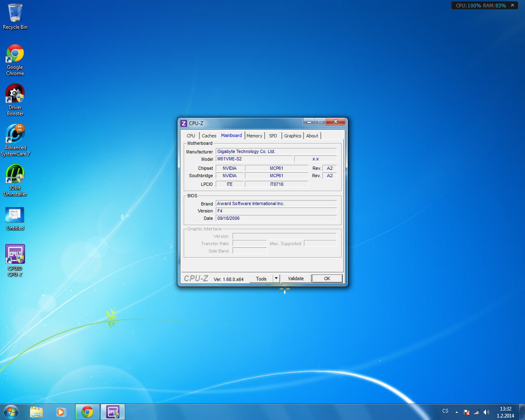Viewport: 525px width, 420px height.
Task: Click the CS language indicator
Action: pos(445,411)
